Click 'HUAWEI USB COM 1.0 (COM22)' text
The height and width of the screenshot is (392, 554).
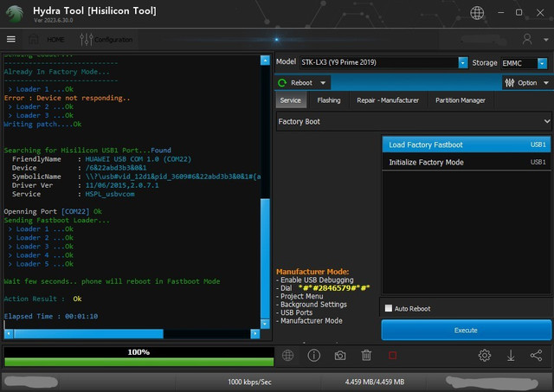[138, 159]
